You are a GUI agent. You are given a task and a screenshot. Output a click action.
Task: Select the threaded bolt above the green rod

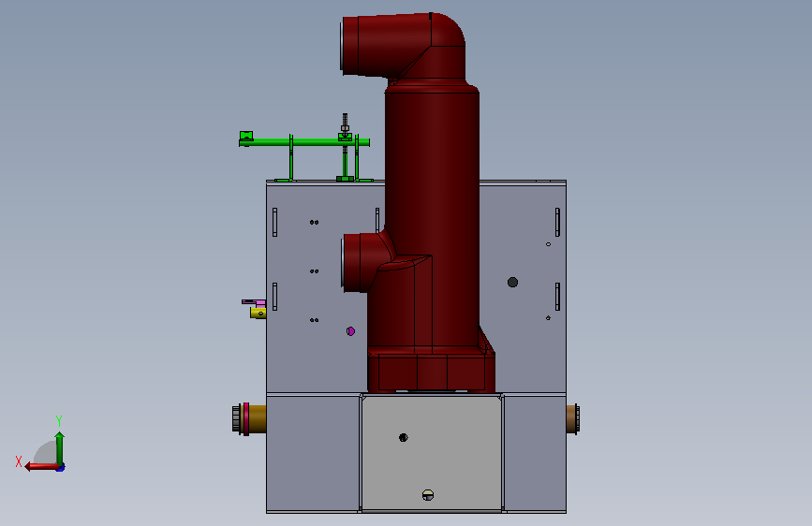[x=345, y=124]
